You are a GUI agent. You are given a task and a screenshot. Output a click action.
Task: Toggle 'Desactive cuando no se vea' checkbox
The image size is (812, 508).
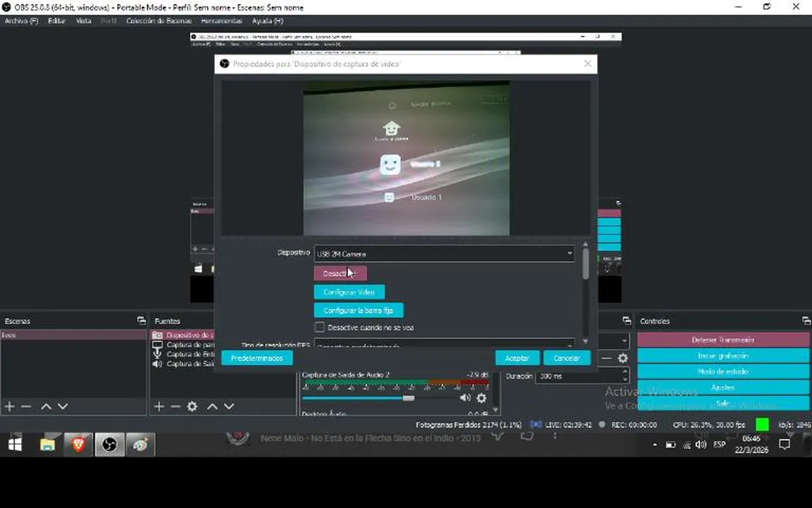click(x=319, y=327)
